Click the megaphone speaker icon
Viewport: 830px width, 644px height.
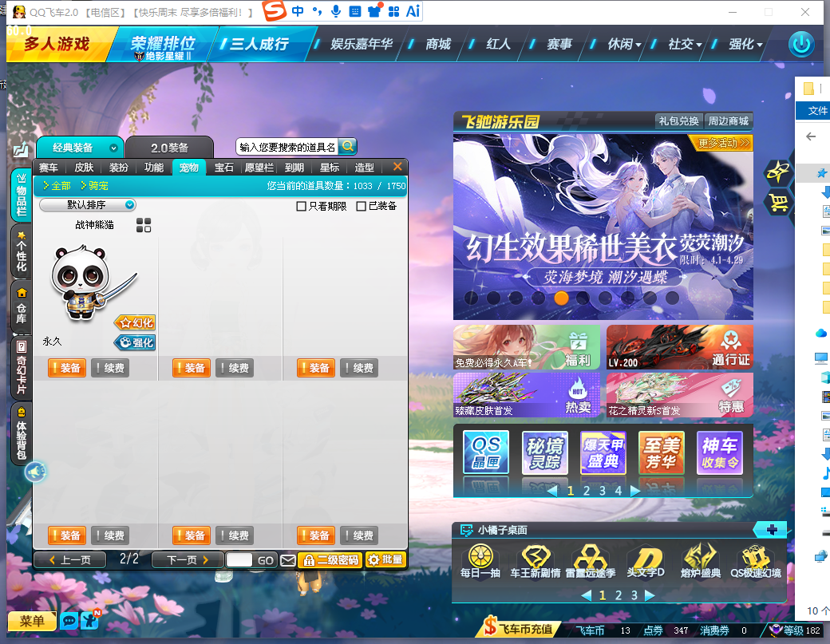click(36, 472)
